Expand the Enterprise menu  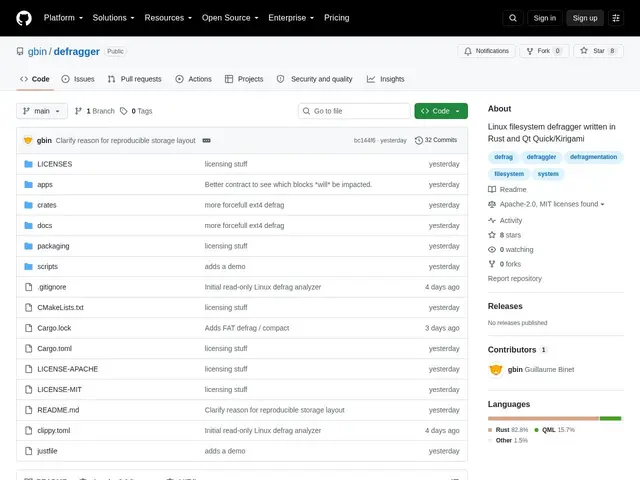[291, 18]
